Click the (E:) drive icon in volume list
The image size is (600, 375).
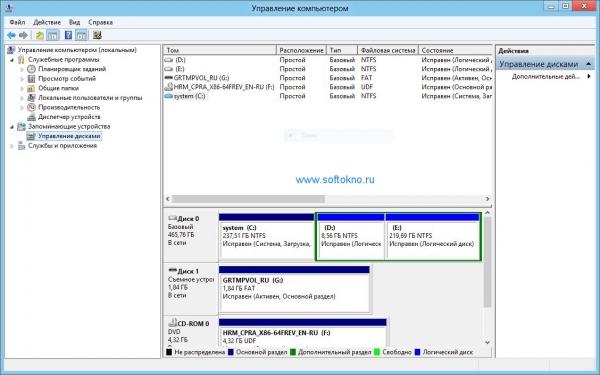coord(168,69)
